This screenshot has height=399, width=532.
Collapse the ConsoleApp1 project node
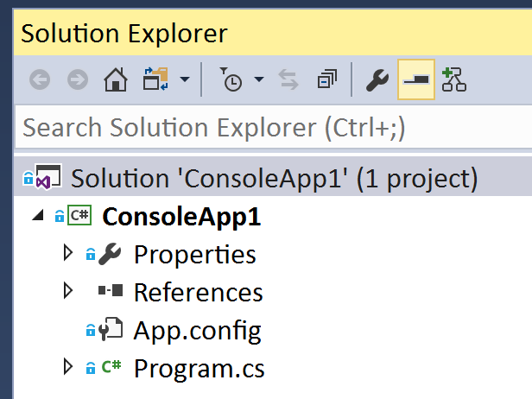coord(37,216)
